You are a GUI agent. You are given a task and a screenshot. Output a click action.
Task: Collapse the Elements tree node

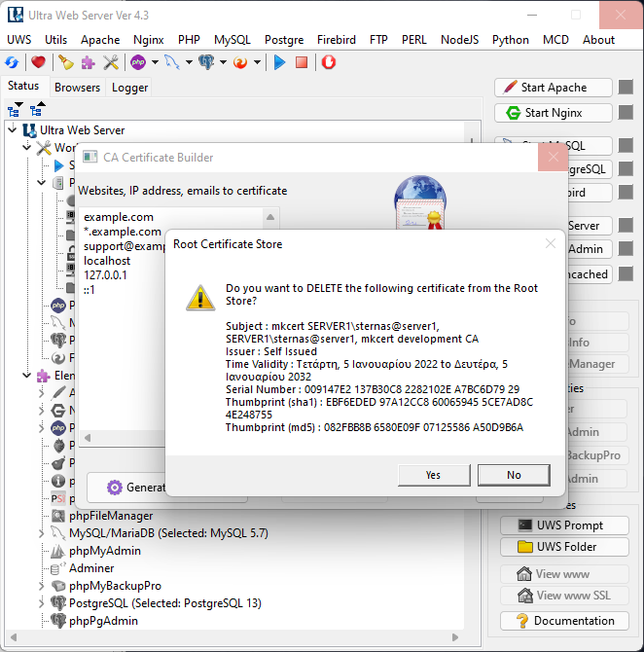tap(26, 376)
